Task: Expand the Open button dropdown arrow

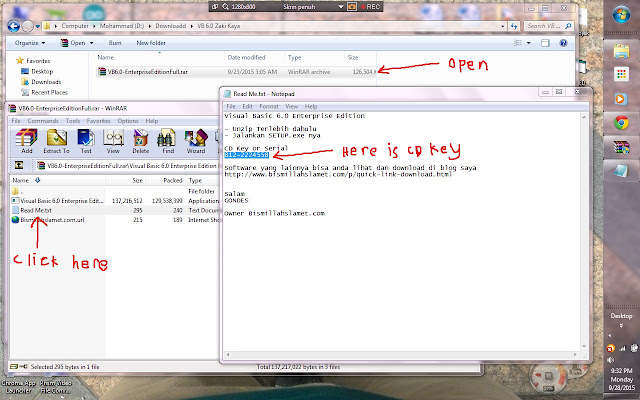Action: [x=91, y=43]
